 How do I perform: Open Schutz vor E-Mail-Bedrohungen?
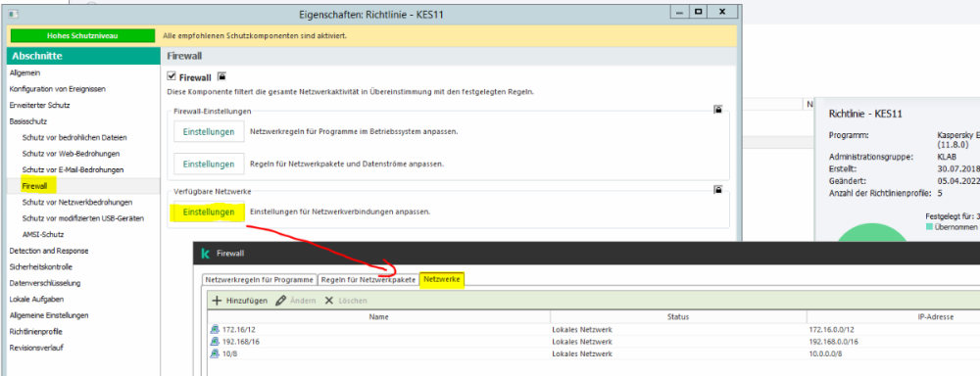tap(73, 170)
